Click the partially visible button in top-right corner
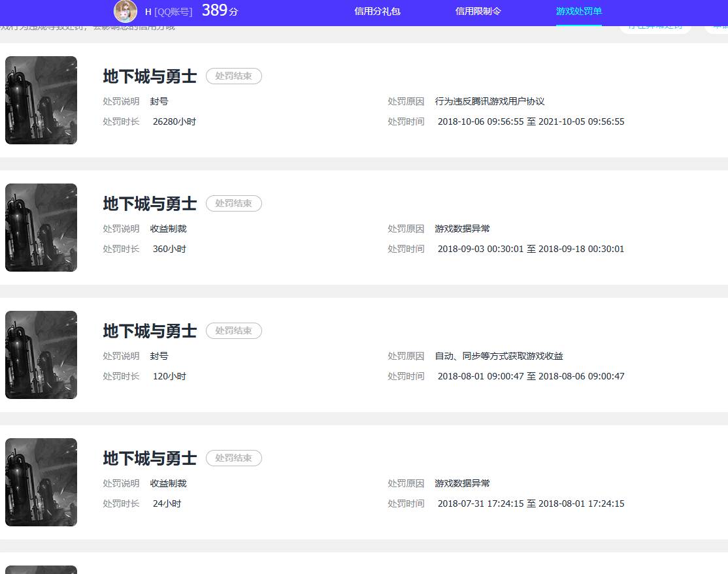The height and width of the screenshot is (574, 728). [718, 27]
